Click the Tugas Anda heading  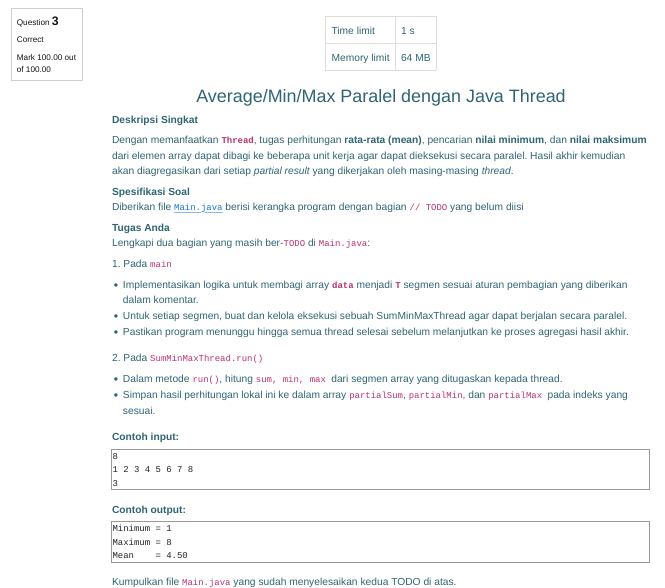(140, 227)
